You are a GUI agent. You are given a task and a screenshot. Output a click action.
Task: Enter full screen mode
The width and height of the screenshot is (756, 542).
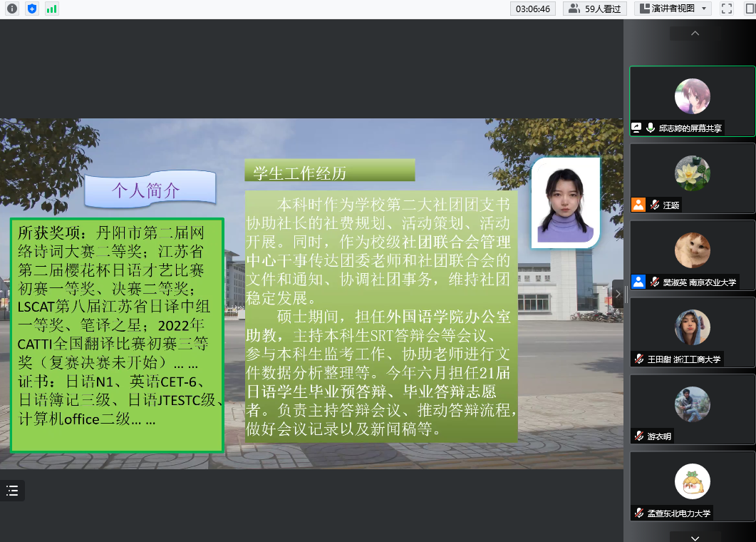point(727,9)
